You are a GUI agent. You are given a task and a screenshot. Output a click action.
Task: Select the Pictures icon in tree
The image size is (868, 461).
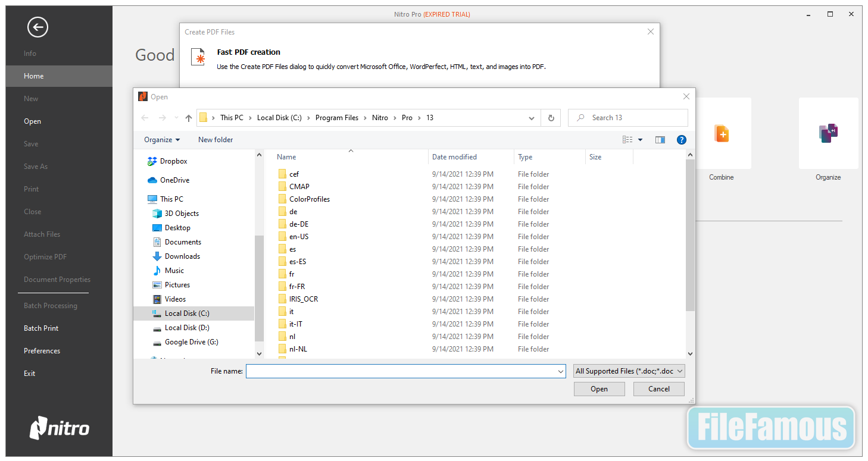coord(157,285)
